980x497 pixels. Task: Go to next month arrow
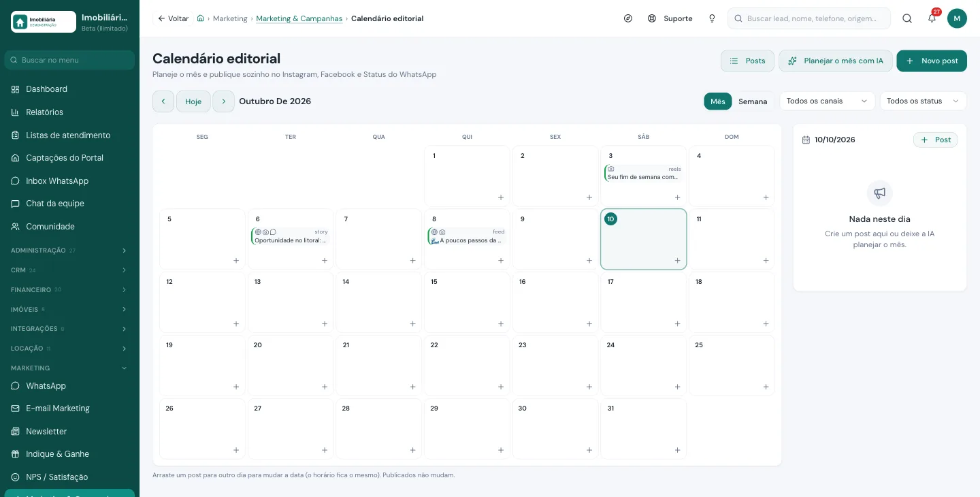tap(224, 101)
